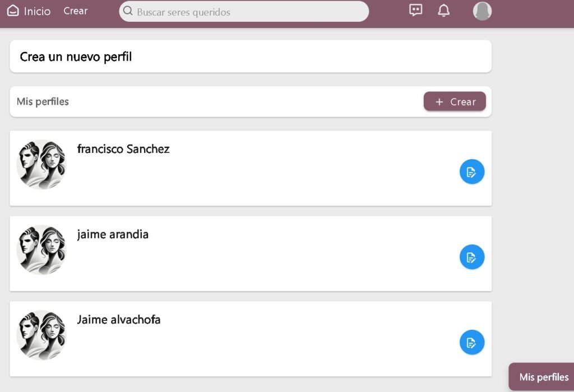Open the notifications bell
This screenshot has height=392, width=574.
point(444,11)
